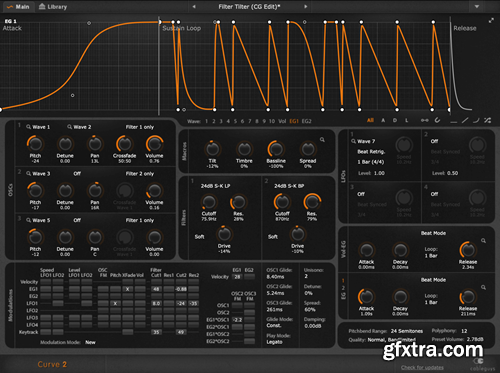Click the Pitchbend Range '24 Semitones' value
Image resolution: width=500 pixels, height=373 pixels.
point(407,331)
